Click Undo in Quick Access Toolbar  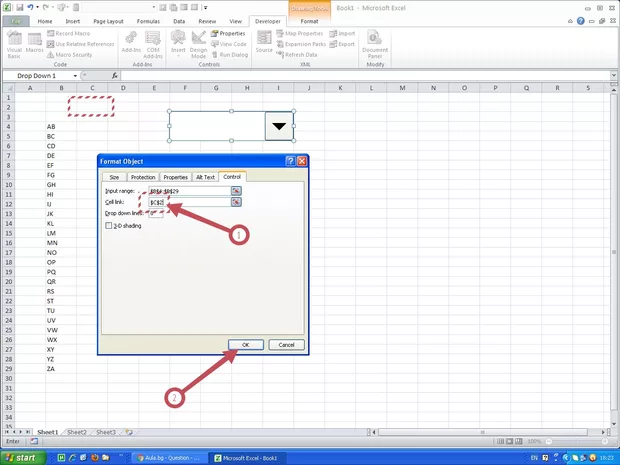coord(30,8)
